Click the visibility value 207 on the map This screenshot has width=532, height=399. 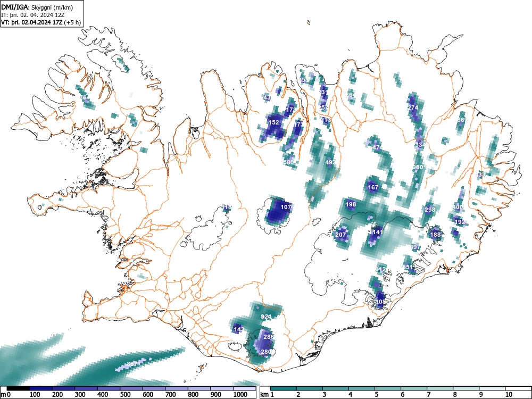[340, 235]
